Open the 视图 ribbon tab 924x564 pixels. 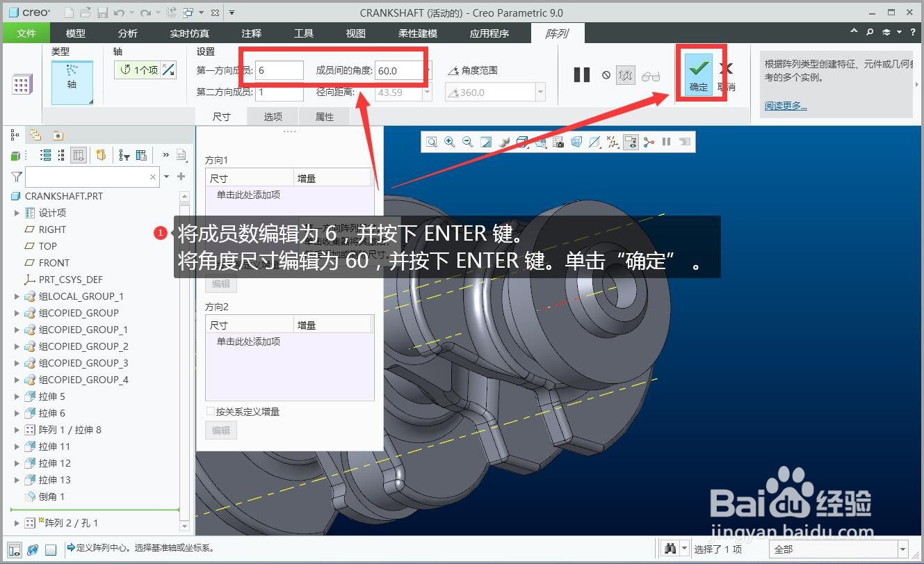coord(355,33)
